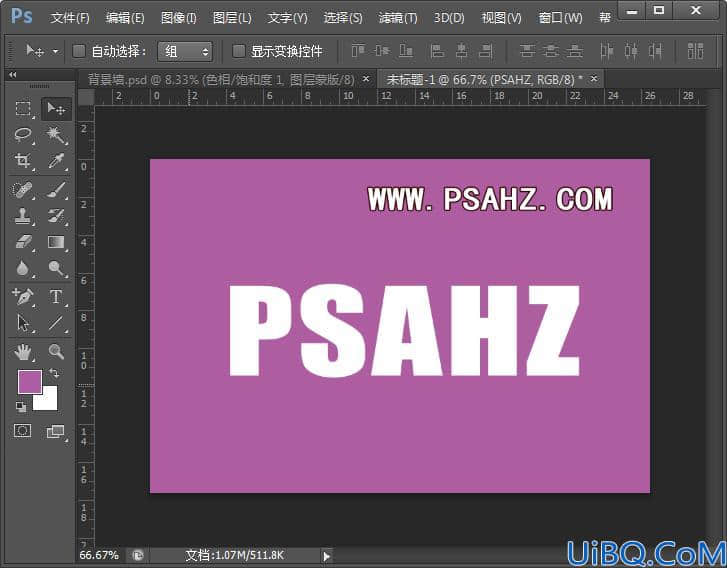Open the 视图(V) menu
The image size is (727, 568).
(501, 18)
